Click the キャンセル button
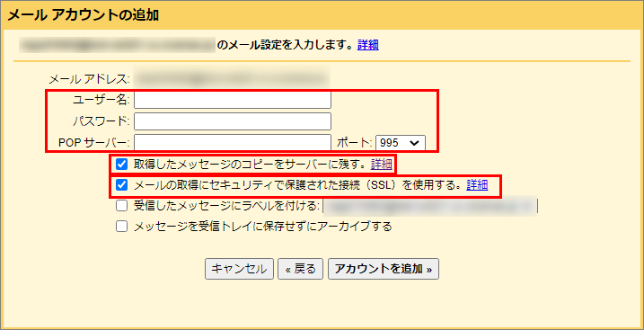 239,269
